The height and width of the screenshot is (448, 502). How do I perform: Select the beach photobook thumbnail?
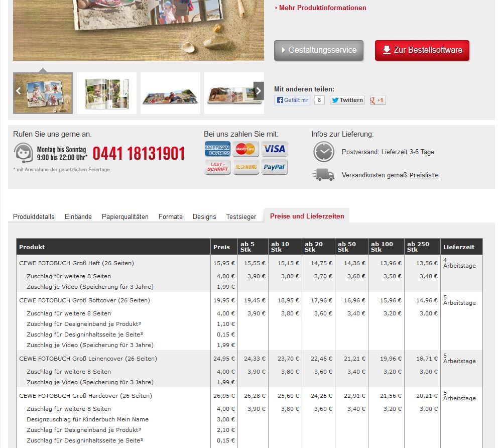click(x=43, y=93)
